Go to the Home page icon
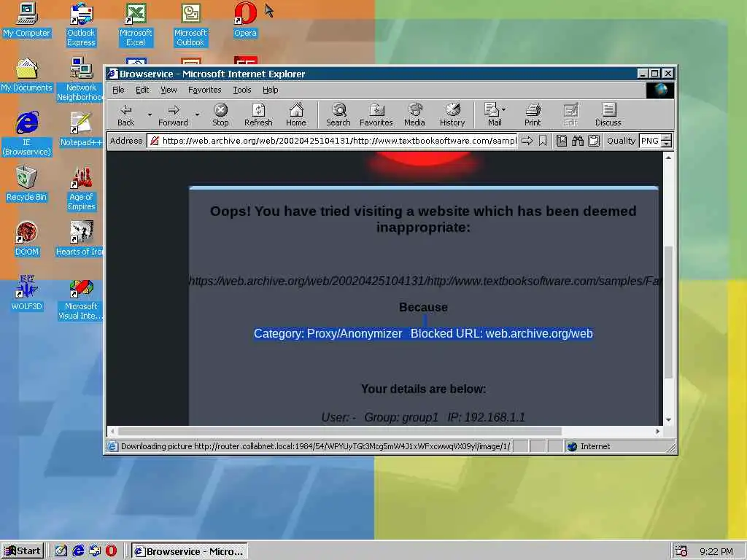 coord(296,114)
